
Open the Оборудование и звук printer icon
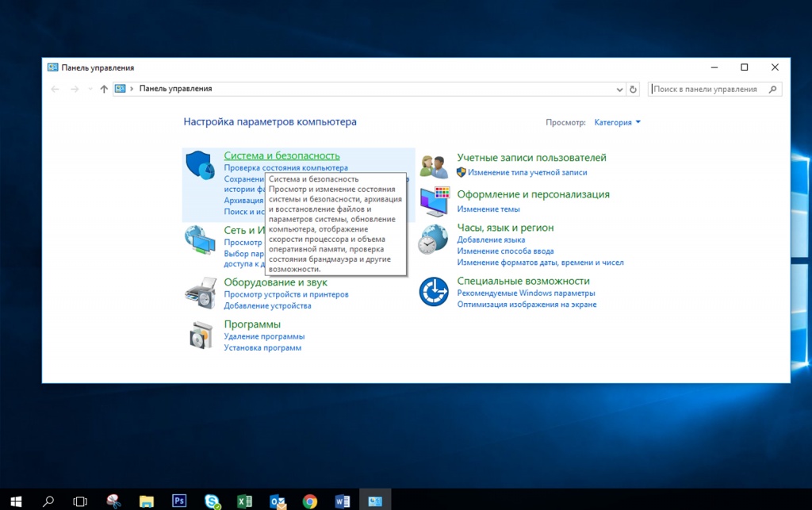pyautogui.click(x=201, y=293)
